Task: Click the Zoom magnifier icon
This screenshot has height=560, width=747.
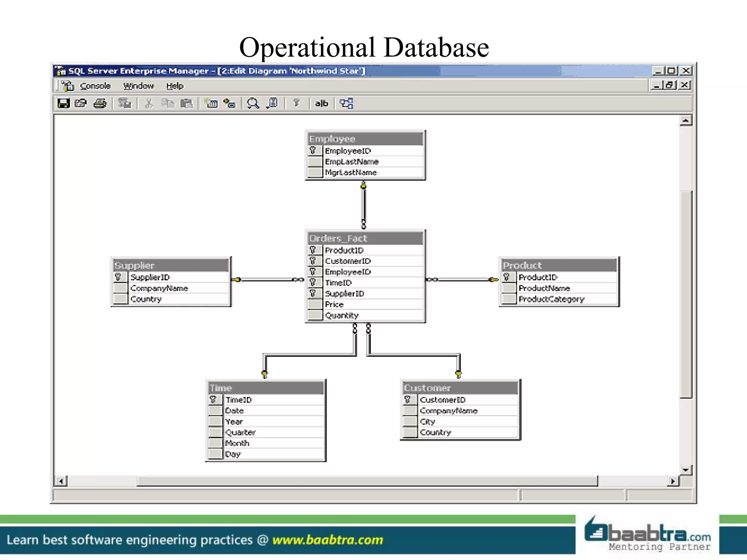Action: coord(253,104)
